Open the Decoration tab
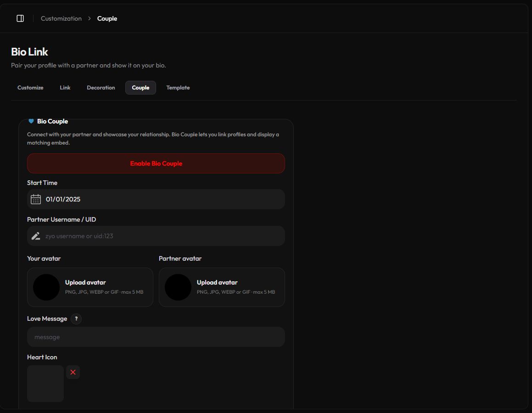 point(101,88)
